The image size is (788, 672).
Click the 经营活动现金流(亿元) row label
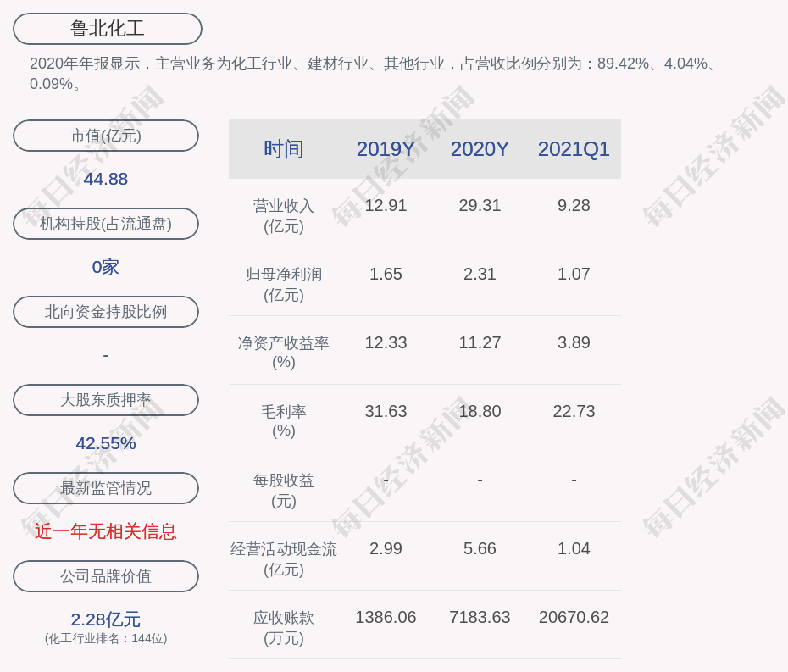point(284,559)
